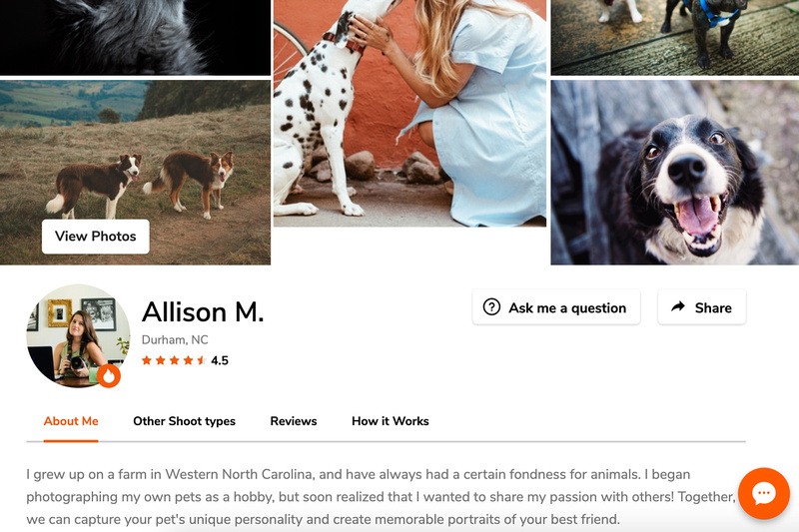799x532 pixels.
Task: Open the gray cat fur photo
Action: point(135,37)
